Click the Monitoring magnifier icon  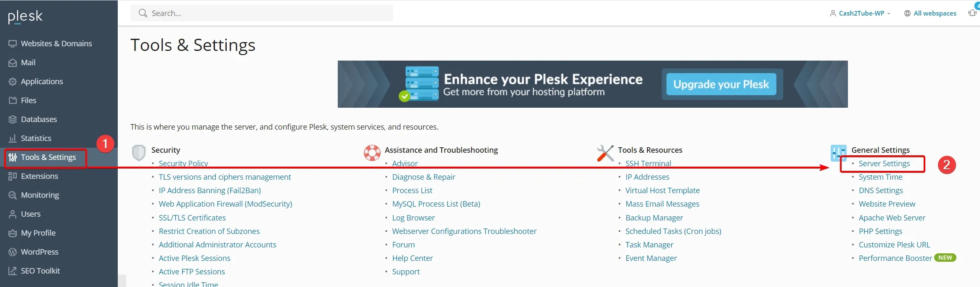click(13, 195)
